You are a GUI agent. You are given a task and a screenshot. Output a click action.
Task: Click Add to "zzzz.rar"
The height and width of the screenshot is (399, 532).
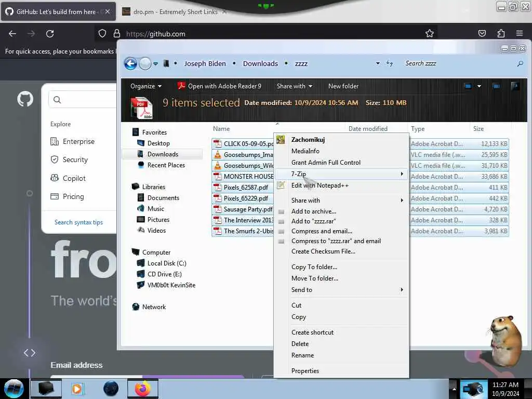point(341,221)
